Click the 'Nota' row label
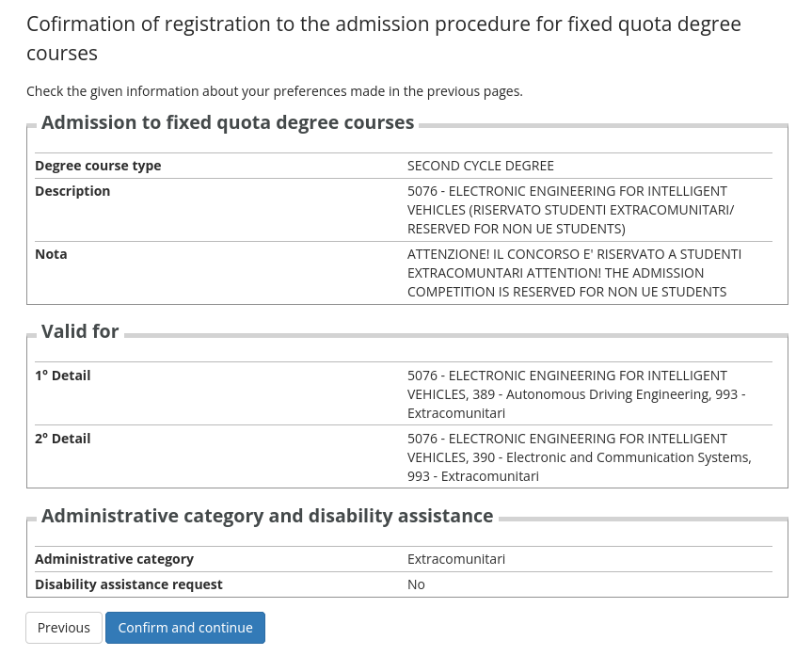The width and height of the screenshot is (796, 672). pos(51,254)
